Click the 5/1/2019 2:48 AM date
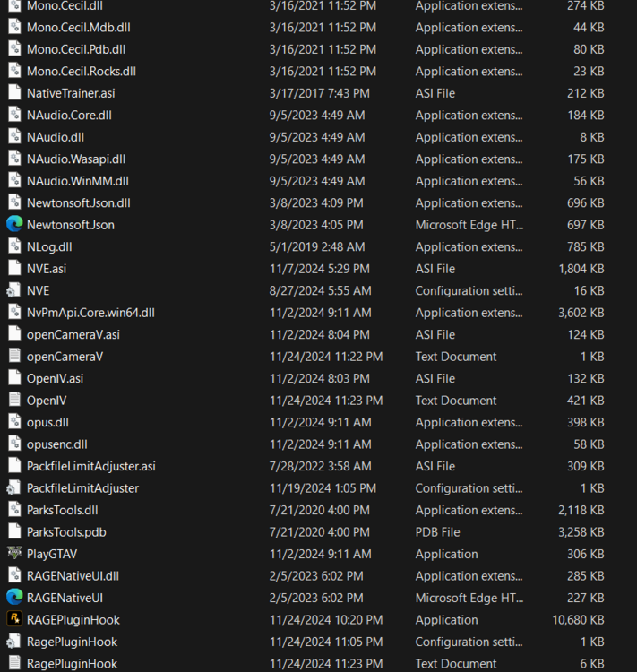The image size is (637, 672). pos(317,247)
